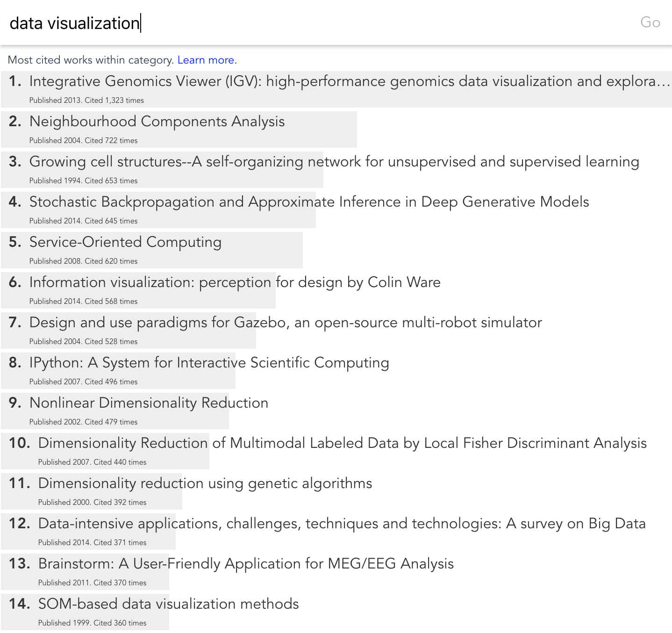Select 'SOM-based data visualization methods' result
Image resolution: width=672 pixels, height=633 pixels.
coord(168,604)
